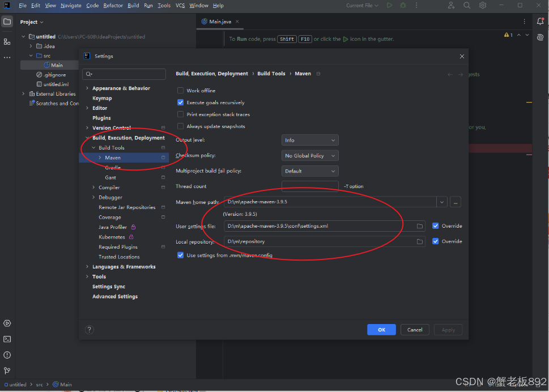This screenshot has width=549, height=392.
Task: Open the Refactor menu
Action: 113,5
